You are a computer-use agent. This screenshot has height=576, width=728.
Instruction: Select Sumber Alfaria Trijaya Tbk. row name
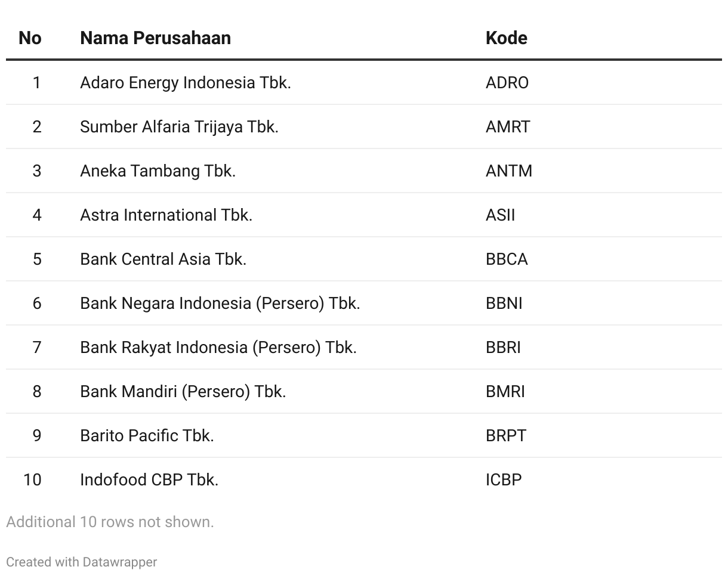click(179, 126)
